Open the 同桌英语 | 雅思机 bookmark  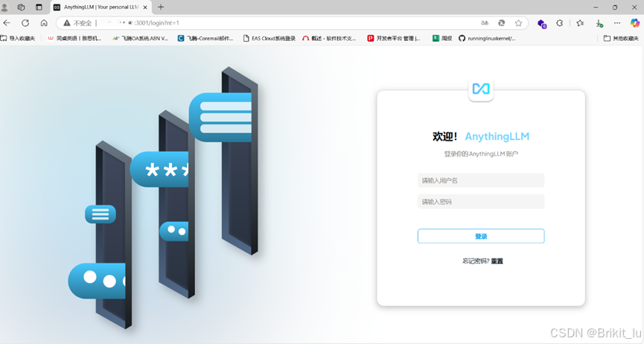point(74,38)
